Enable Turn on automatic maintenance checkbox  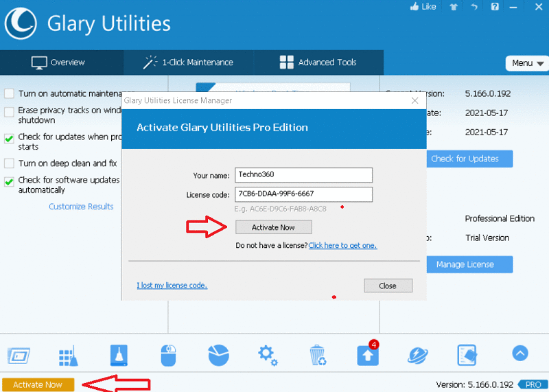pyautogui.click(x=10, y=93)
